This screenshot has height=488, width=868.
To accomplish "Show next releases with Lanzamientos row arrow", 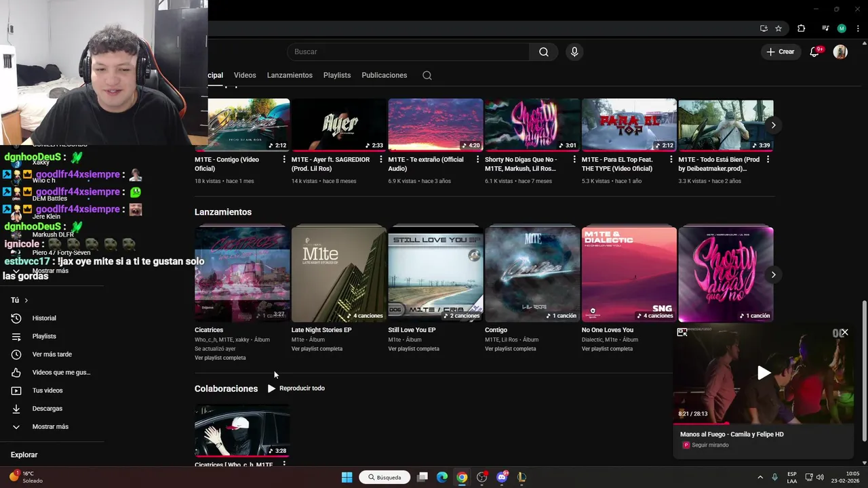I will pyautogui.click(x=773, y=274).
